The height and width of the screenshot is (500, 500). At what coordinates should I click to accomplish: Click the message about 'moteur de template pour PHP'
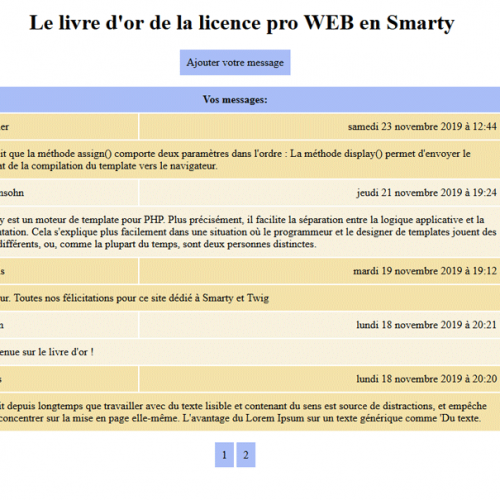click(x=248, y=232)
